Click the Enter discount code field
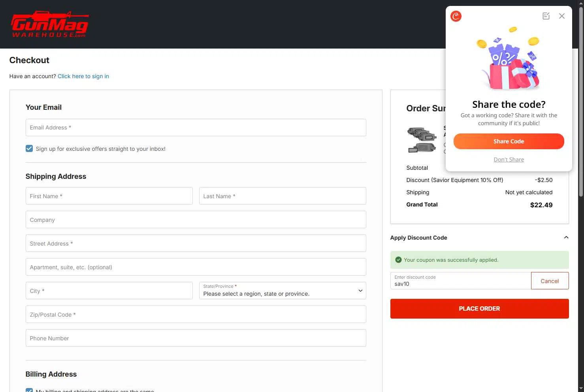The height and width of the screenshot is (392, 584). click(460, 281)
